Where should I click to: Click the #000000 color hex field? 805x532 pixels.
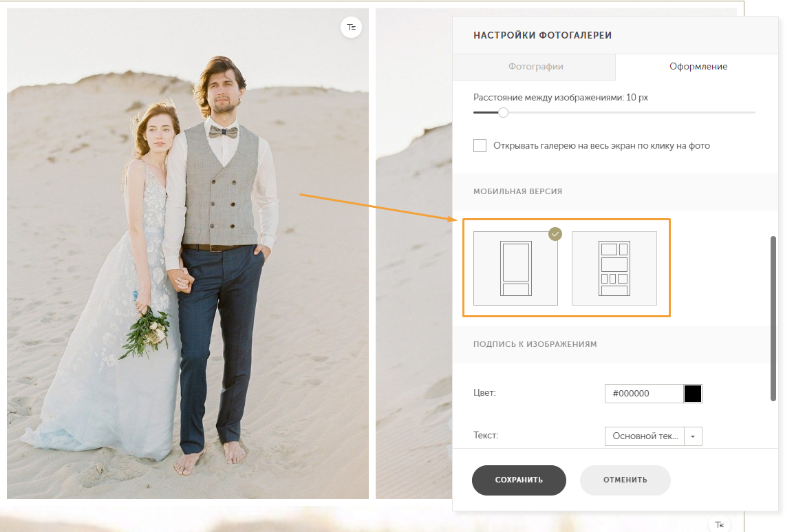pyautogui.click(x=643, y=394)
